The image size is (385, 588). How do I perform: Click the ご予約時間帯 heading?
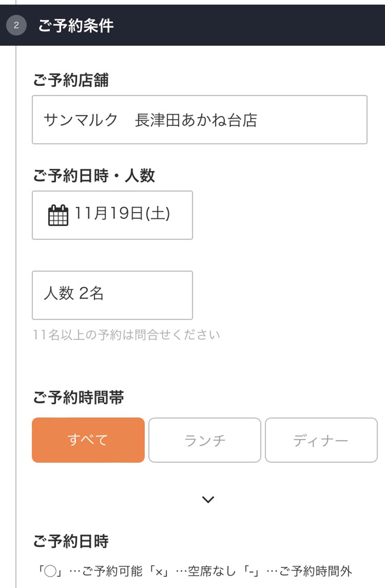[x=79, y=398]
